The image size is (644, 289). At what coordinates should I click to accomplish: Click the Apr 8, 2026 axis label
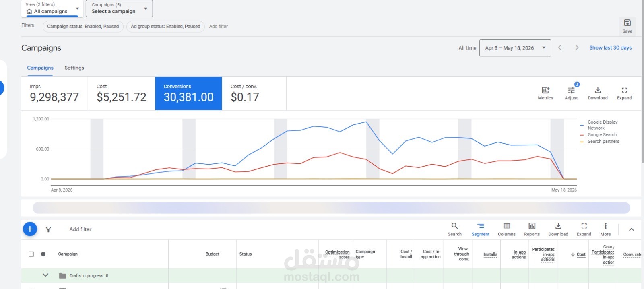[x=62, y=190]
